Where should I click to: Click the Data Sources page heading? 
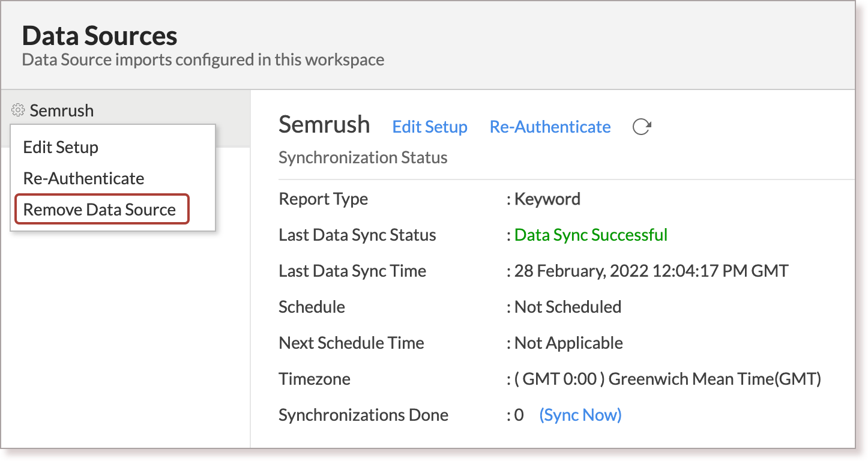(x=100, y=35)
